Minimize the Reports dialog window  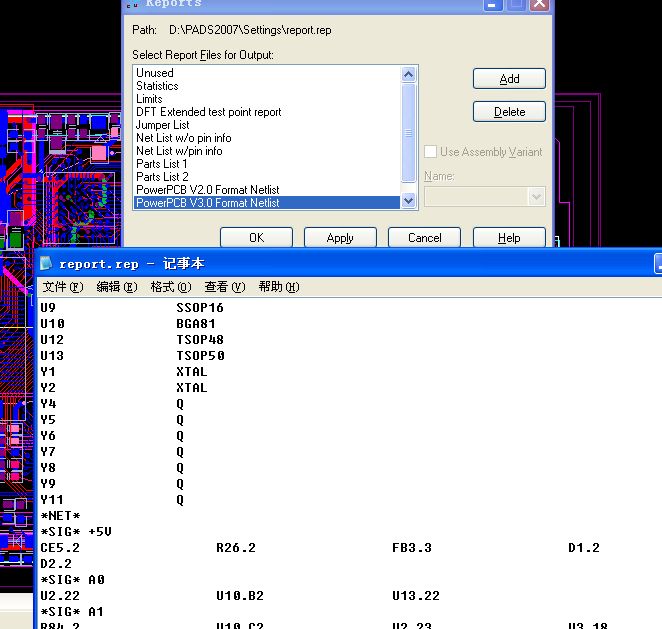[492, 5]
